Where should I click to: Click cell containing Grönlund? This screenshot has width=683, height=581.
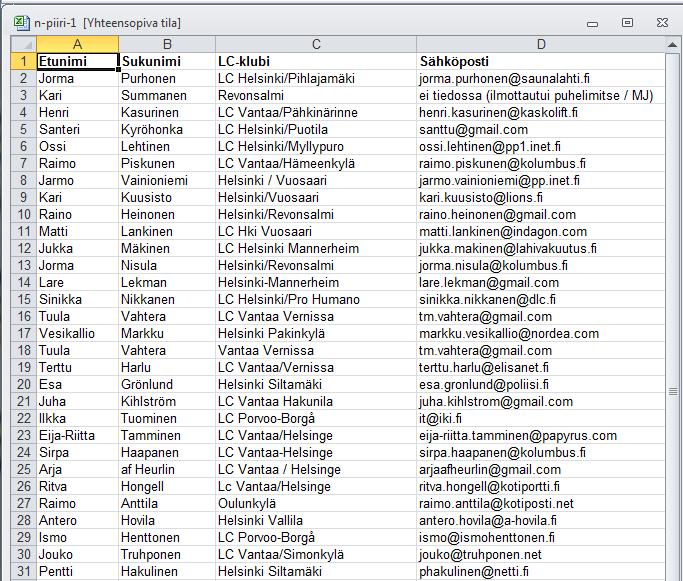coord(167,384)
